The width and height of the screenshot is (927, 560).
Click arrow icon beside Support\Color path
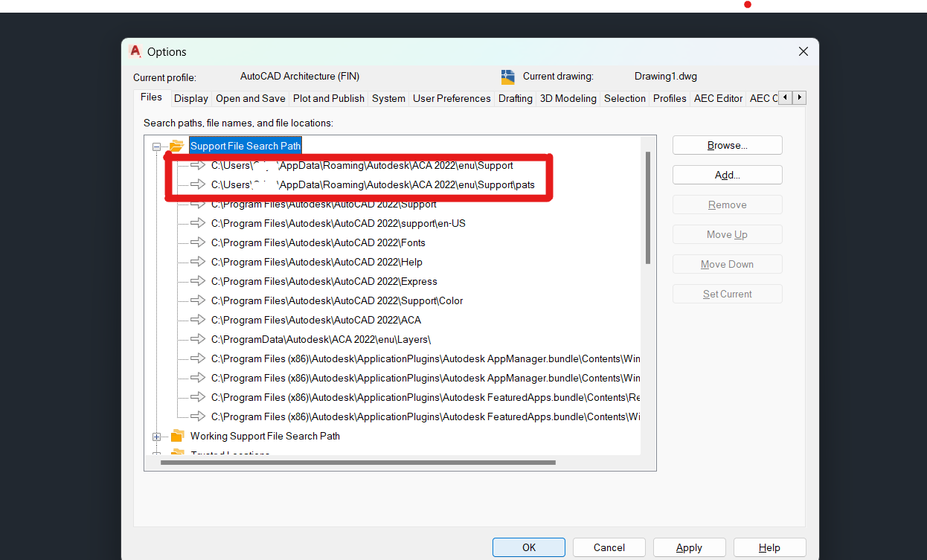198,300
